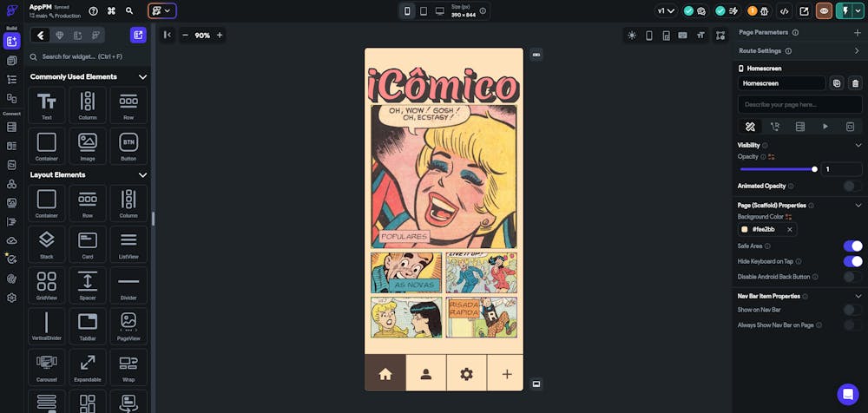Collapse Page (Scaffold) Properties section
This screenshot has height=413, width=868.
(858, 206)
